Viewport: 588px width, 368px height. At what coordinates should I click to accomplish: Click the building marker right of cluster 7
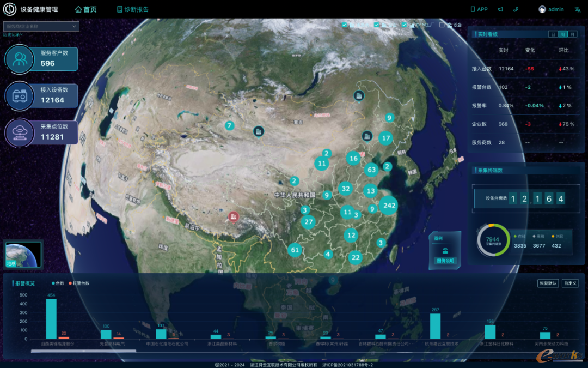click(259, 131)
